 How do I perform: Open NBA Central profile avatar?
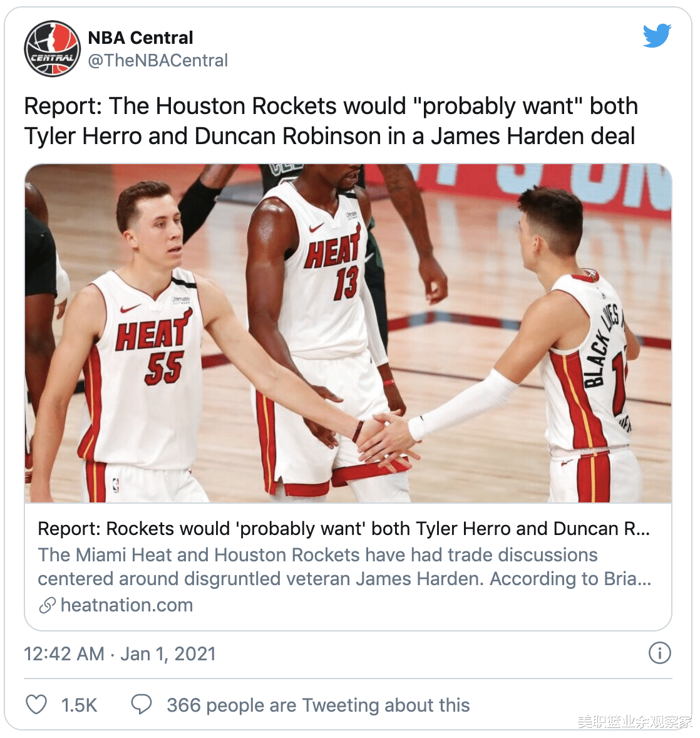(x=52, y=48)
